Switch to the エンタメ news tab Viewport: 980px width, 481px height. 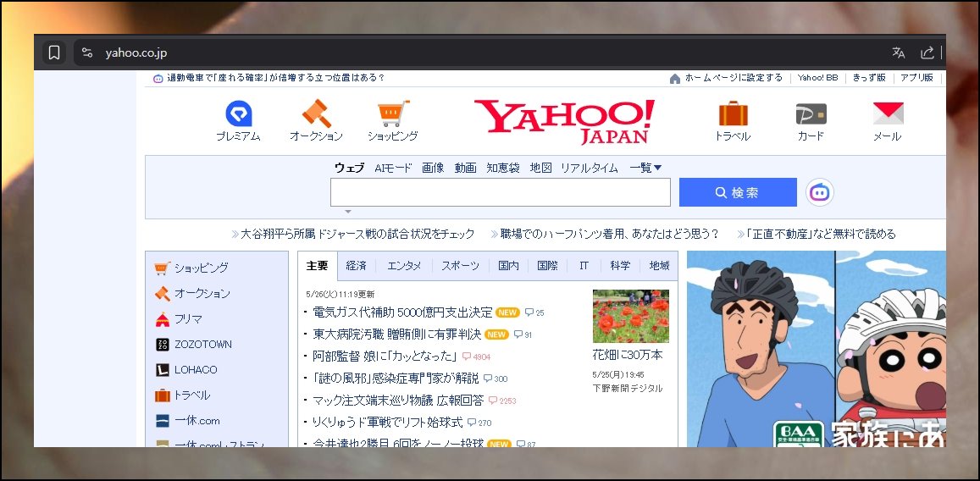click(x=404, y=266)
